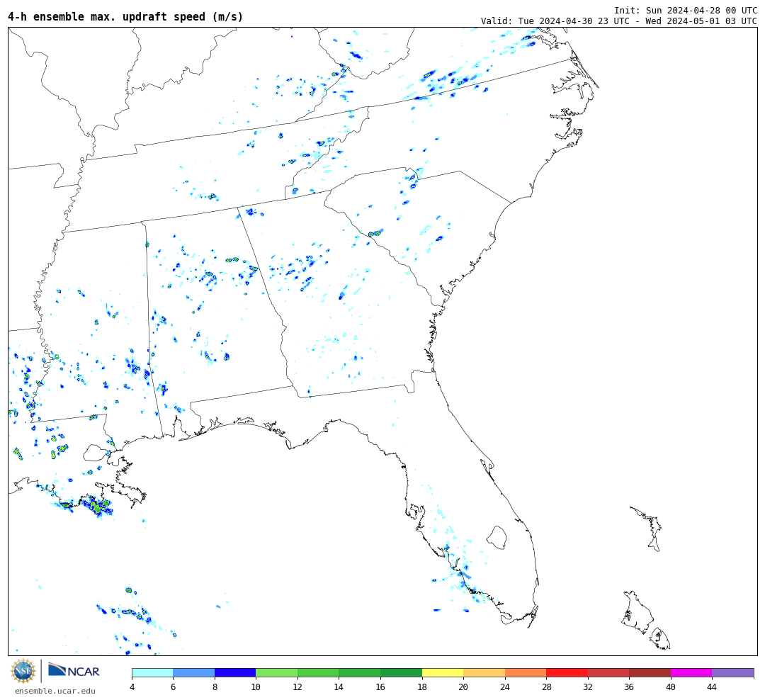Click the colorbar label 44

(713, 687)
